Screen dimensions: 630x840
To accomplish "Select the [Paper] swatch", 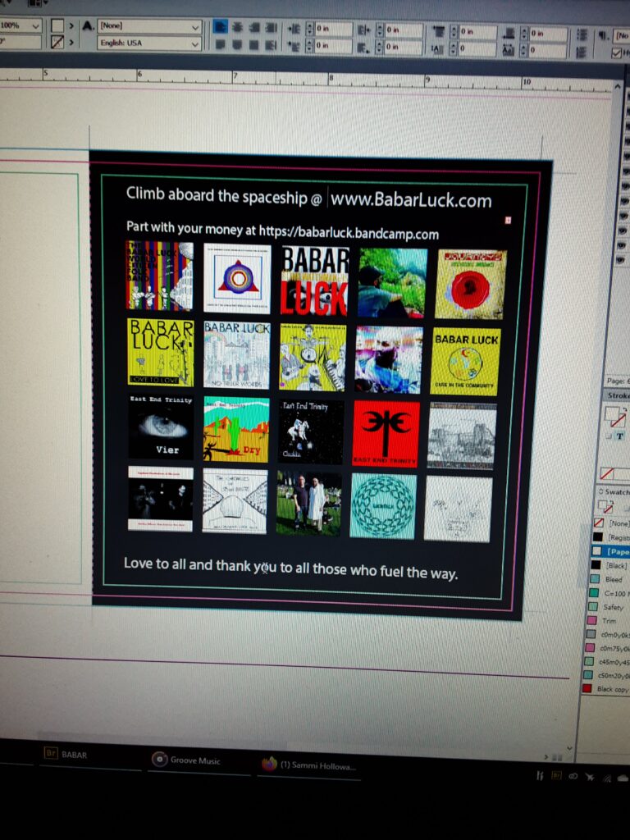I will (x=611, y=551).
